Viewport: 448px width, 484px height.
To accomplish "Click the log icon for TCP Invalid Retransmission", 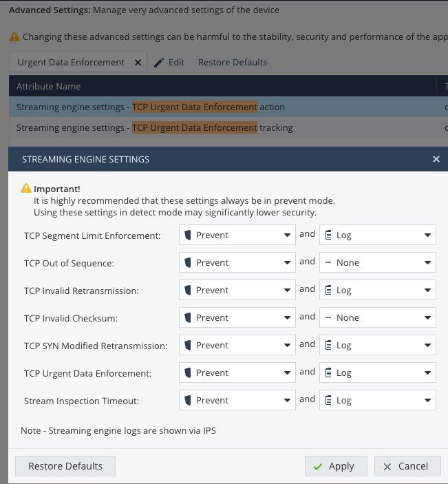I will (x=328, y=290).
